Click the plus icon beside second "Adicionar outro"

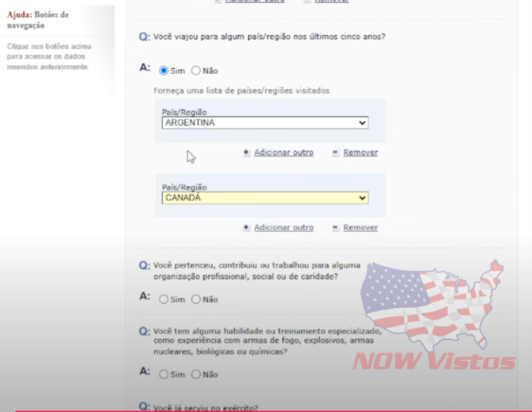pos(246,228)
